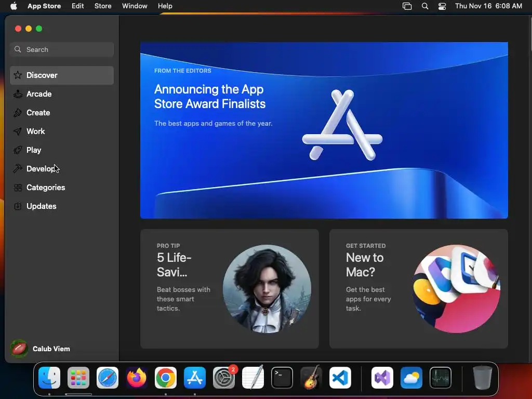
Task: Open the Play section label
Action: coord(34,150)
